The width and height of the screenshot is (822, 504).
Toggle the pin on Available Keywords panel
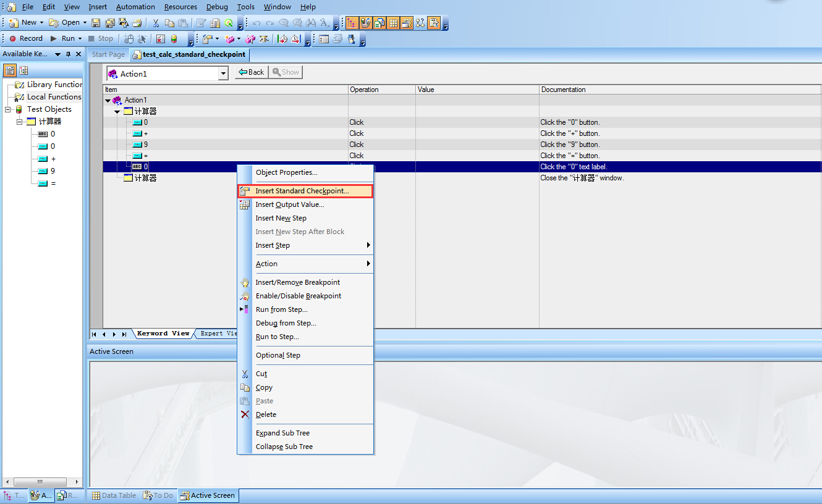point(68,54)
